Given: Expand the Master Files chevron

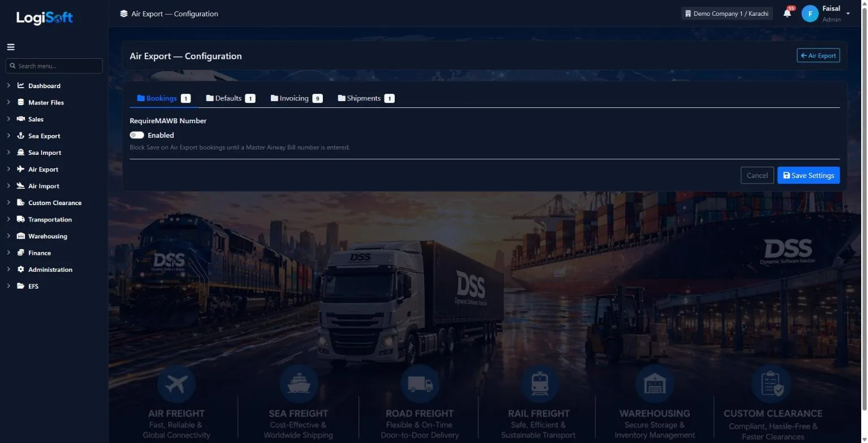Looking at the screenshot, I should tap(8, 102).
